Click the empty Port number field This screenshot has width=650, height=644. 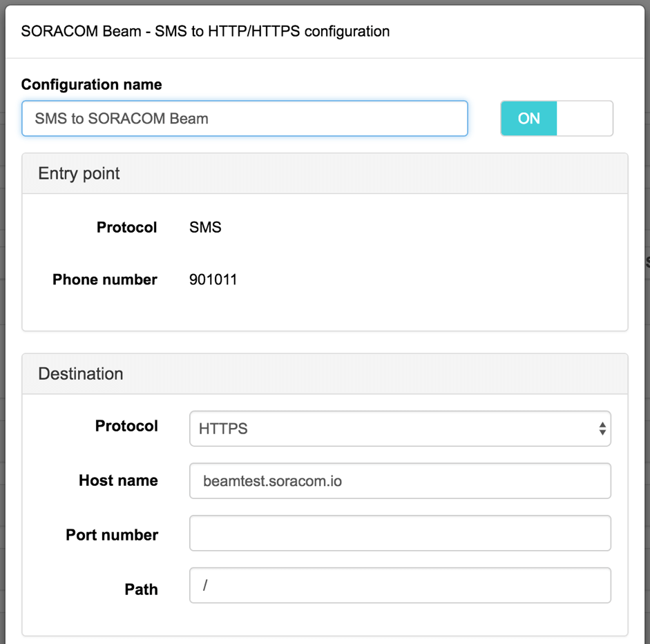click(x=399, y=533)
